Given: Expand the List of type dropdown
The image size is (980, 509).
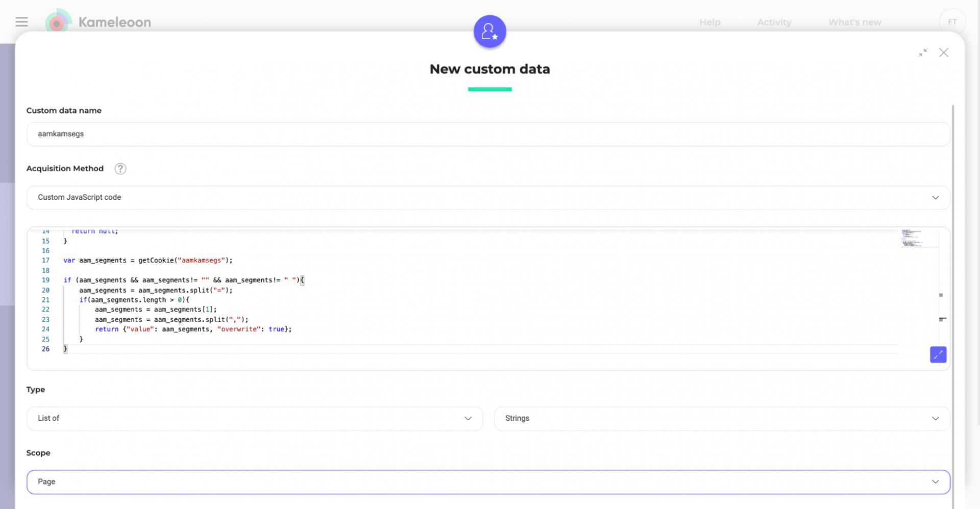Looking at the screenshot, I should pos(254,418).
